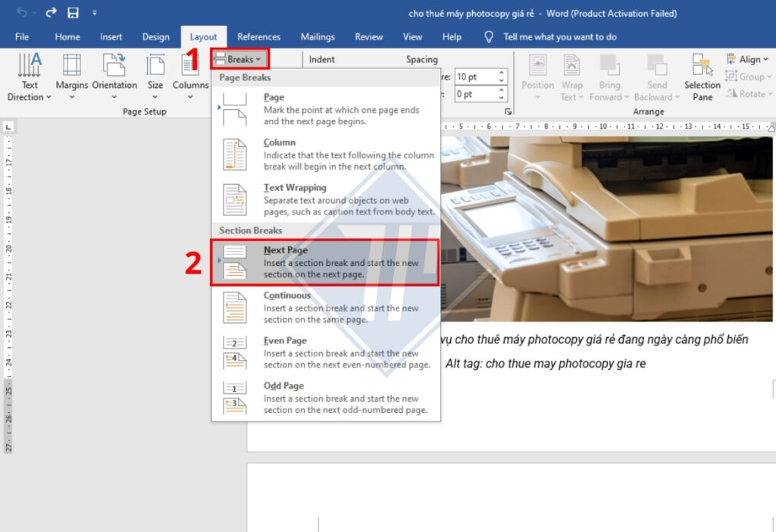Open the Align dropdown
The width and height of the screenshot is (776, 532).
coord(747,59)
